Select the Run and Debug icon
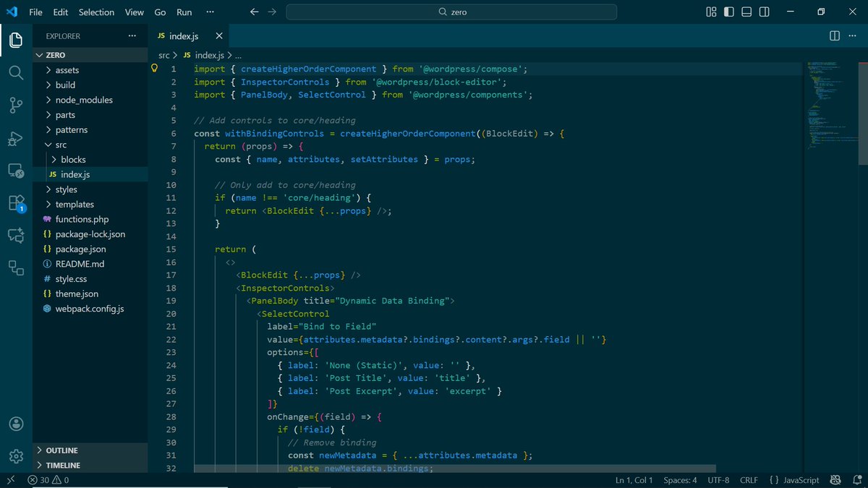 pyautogui.click(x=15, y=137)
